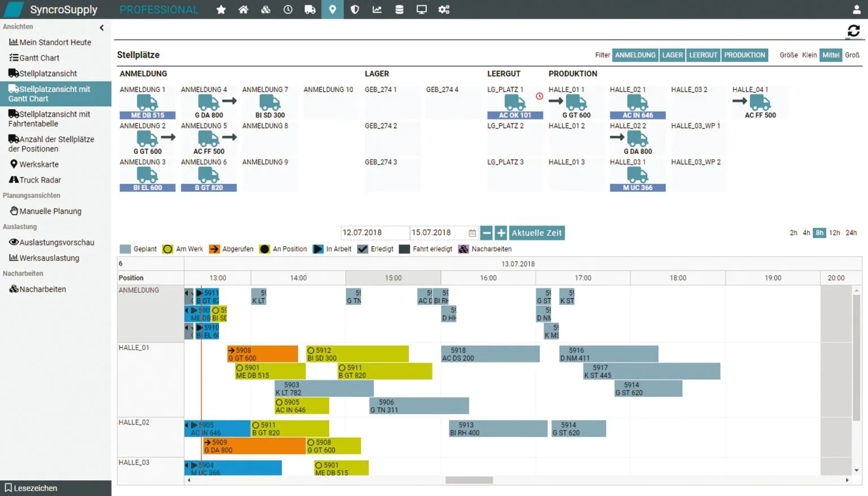Set size to Groß
The image size is (868, 496).
click(852, 55)
